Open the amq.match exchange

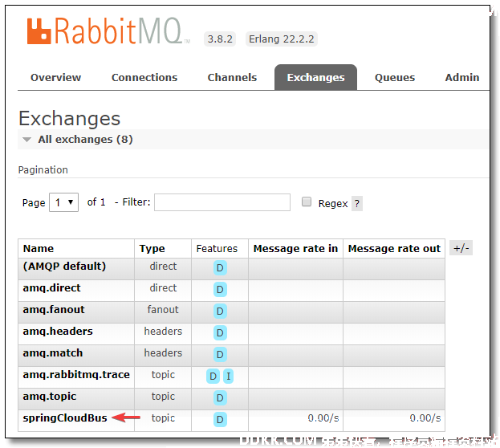[x=53, y=353]
